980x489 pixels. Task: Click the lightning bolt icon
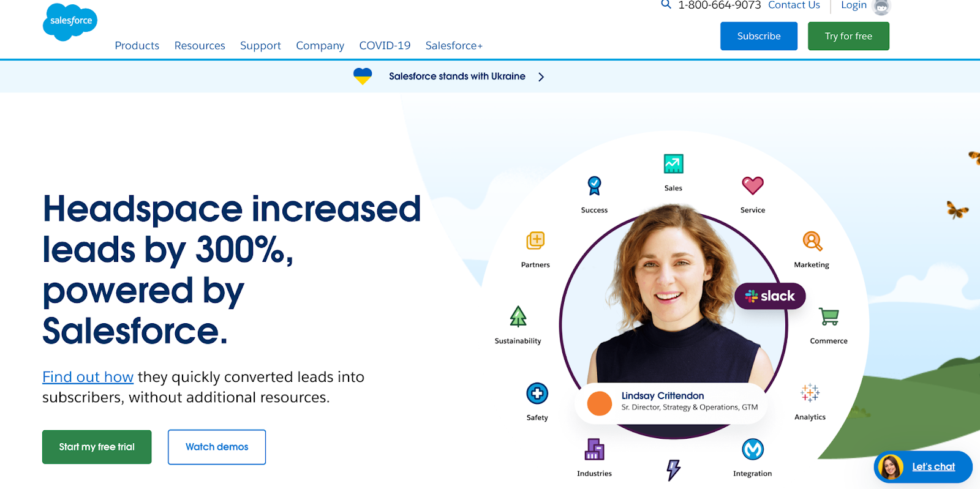673,470
